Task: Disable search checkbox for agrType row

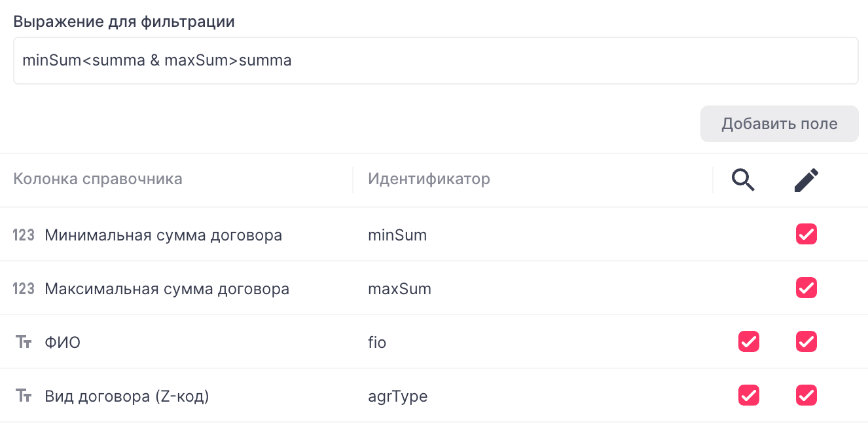Action: [x=748, y=395]
